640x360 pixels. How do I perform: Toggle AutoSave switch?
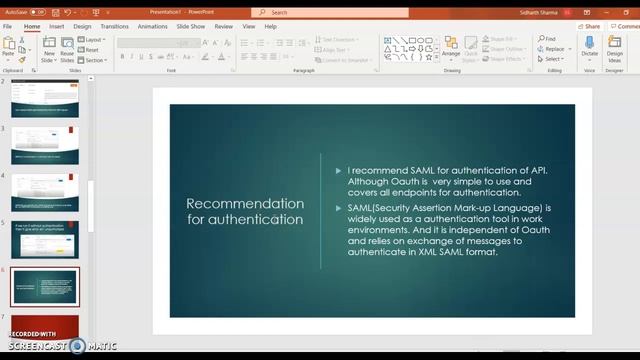coord(38,12)
